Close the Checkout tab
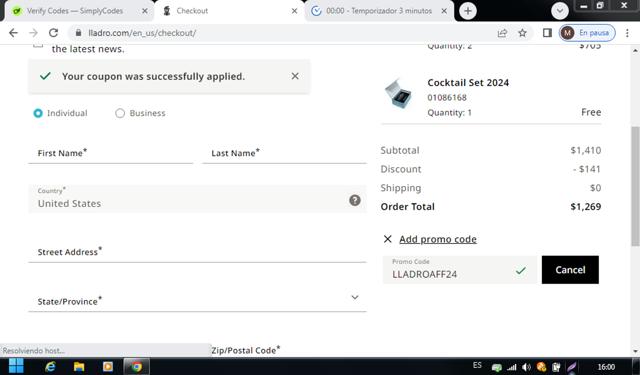 pyautogui.click(x=294, y=11)
